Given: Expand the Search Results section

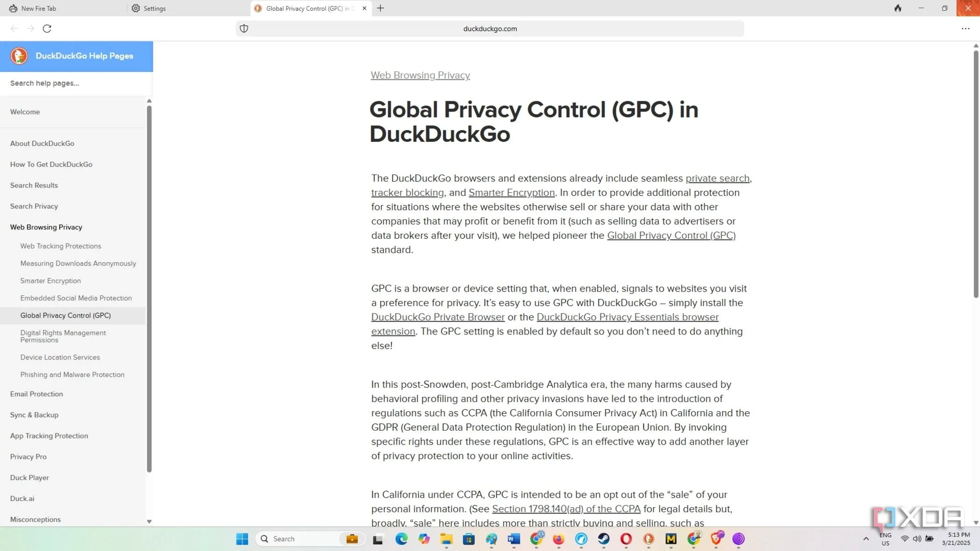Looking at the screenshot, I should coord(34,185).
